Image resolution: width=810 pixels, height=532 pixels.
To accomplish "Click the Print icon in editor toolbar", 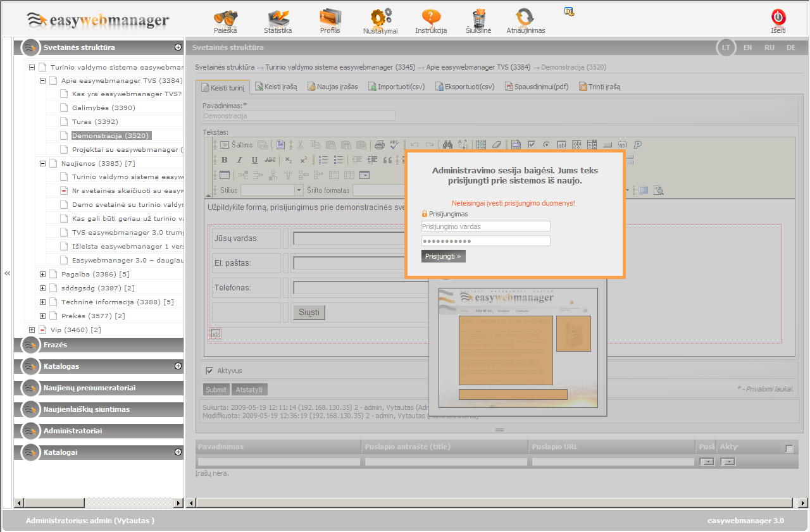I will point(379,144).
